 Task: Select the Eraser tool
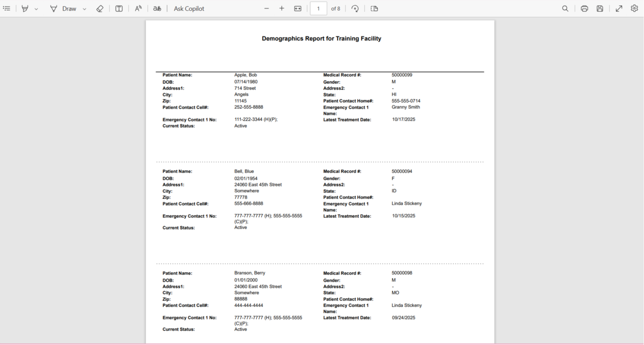coord(100,9)
